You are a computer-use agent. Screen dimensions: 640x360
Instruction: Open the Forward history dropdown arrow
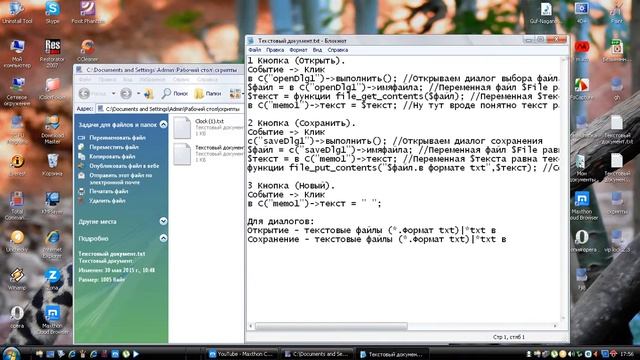[138, 93]
